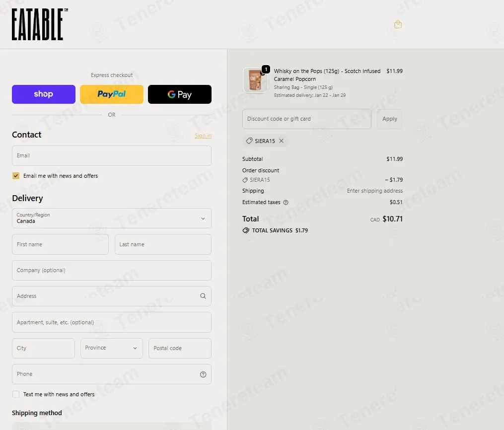Click the SIERA15 tag icon in discount chip
The width and height of the screenshot is (504, 430).
(x=249, y=141)
